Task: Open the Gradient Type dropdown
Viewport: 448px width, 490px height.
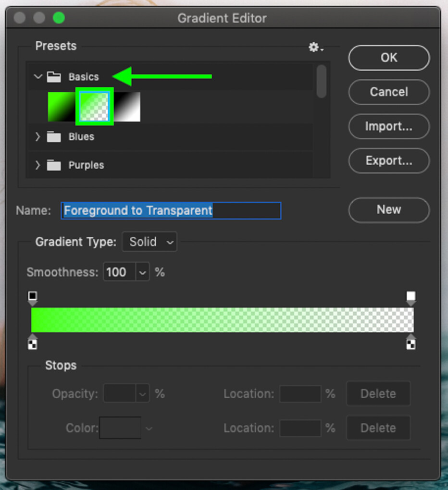Action: tap(149, 242)
